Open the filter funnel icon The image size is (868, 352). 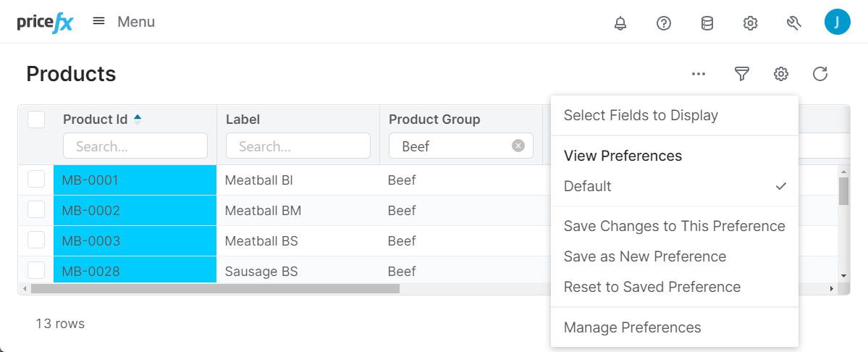(741, 73)
